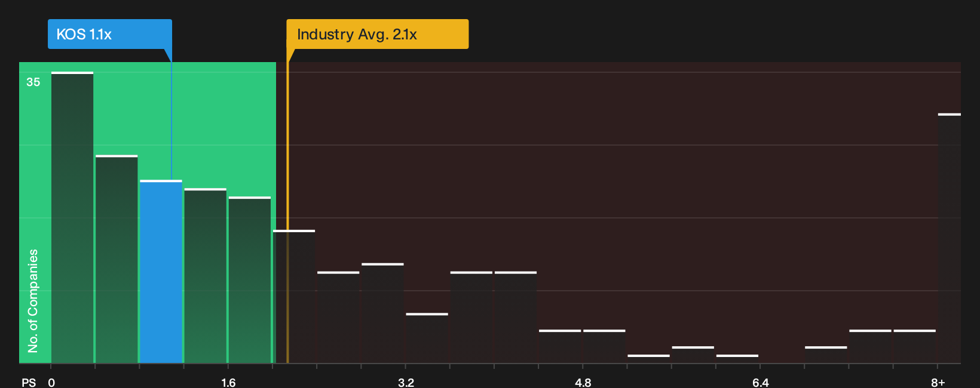Click the x-axis label 6.4

[x=760, y=382]
